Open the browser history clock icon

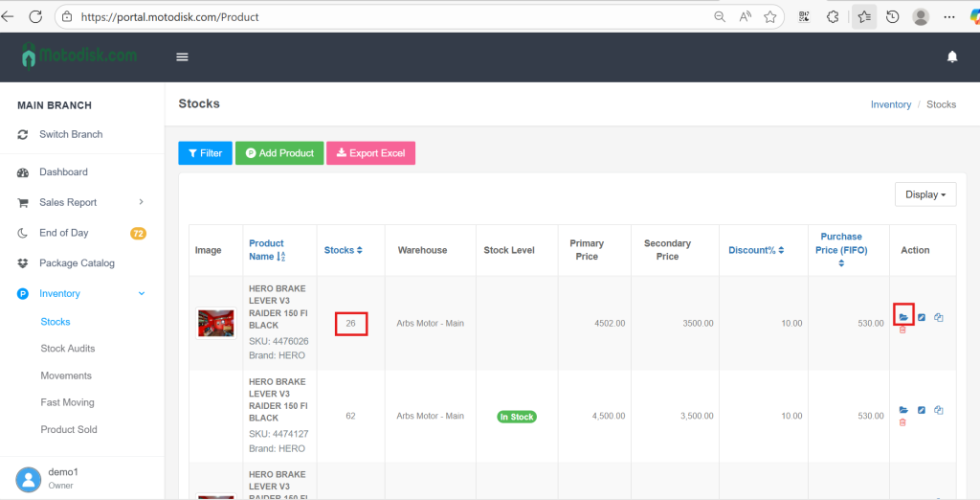[892, 17]
